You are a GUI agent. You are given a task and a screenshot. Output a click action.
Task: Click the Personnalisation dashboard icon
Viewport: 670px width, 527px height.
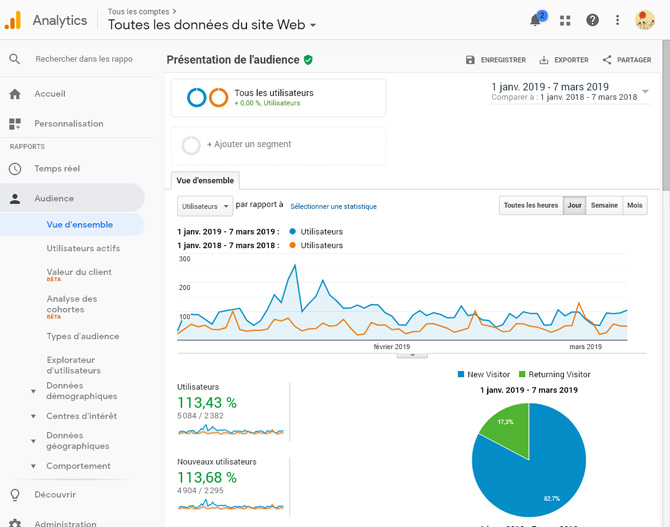point(15,124)
